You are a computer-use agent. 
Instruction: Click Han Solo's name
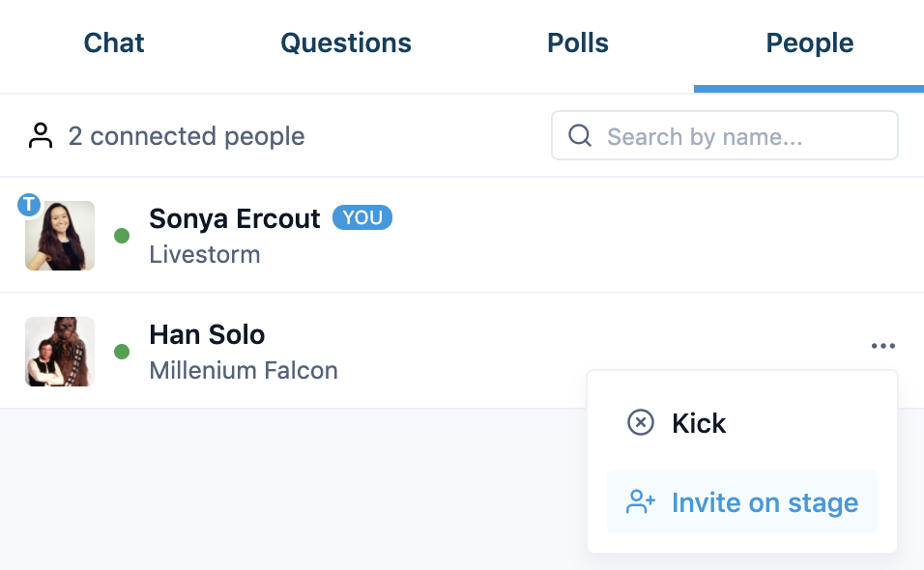(207, 334)
